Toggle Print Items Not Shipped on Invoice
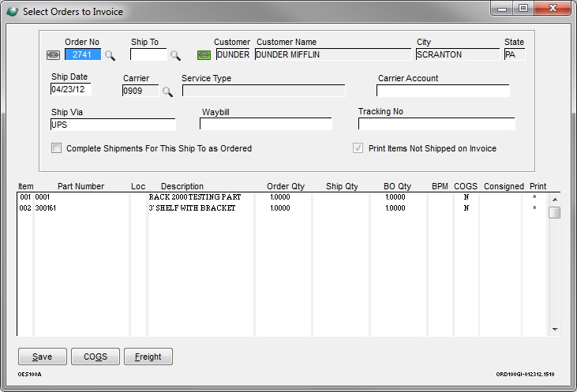Screen dimensions: 577x392 358,148
